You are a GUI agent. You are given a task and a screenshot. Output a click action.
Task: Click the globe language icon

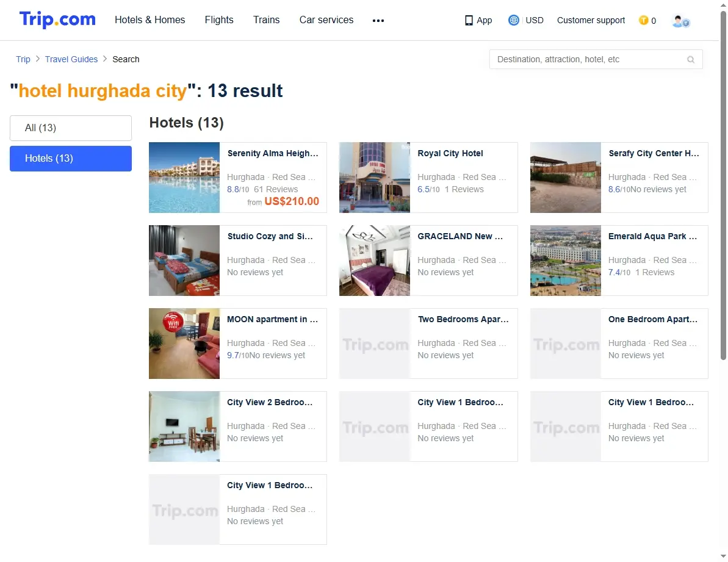[x=513, y=20]
